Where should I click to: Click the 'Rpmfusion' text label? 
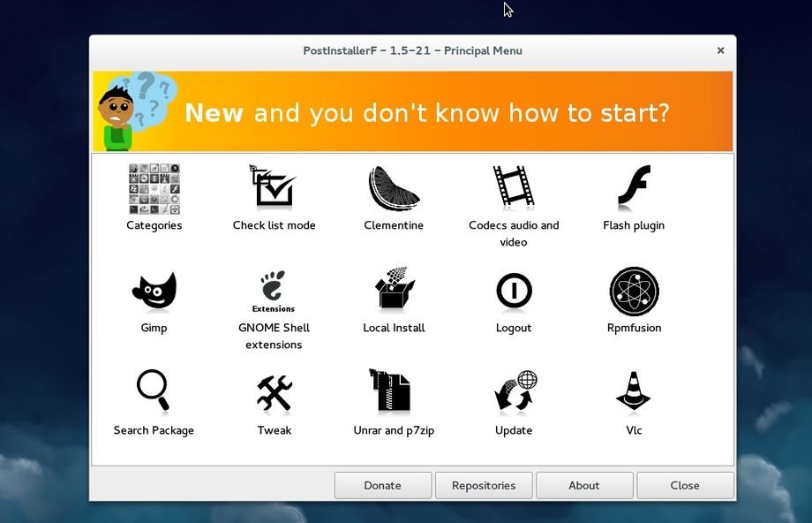click(634, 328)
